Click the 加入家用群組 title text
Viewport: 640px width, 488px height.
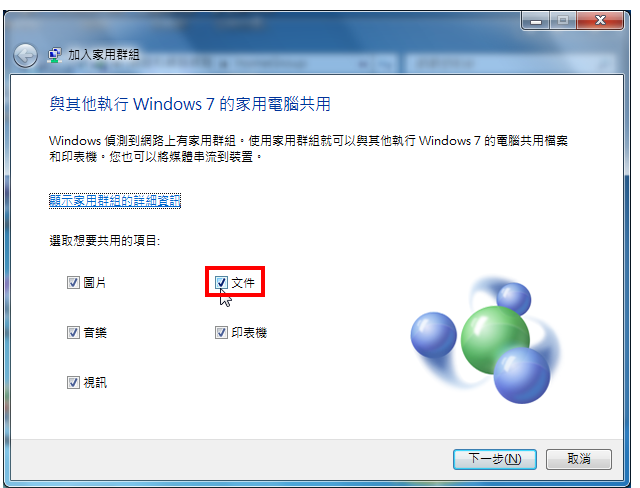[x=104, y=55]
